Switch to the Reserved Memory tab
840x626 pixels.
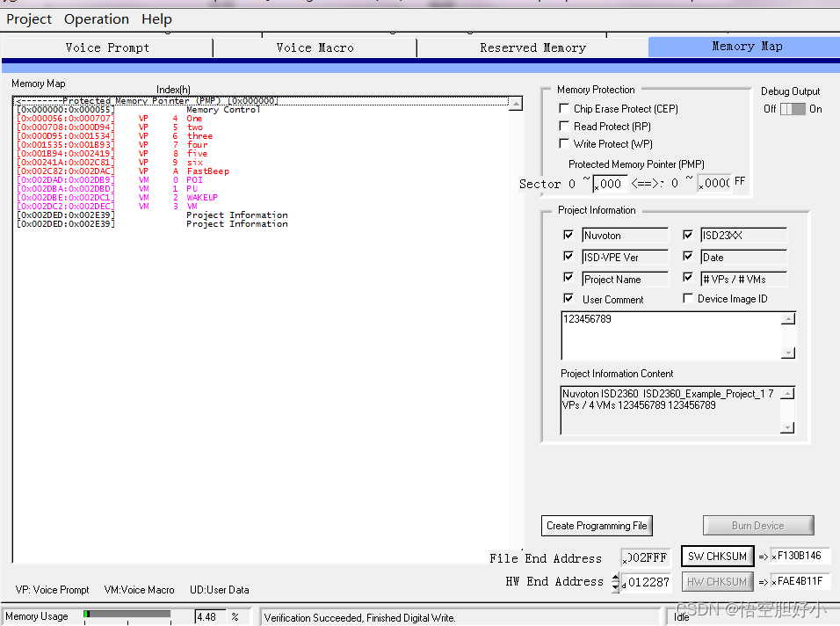pos(532,47)
